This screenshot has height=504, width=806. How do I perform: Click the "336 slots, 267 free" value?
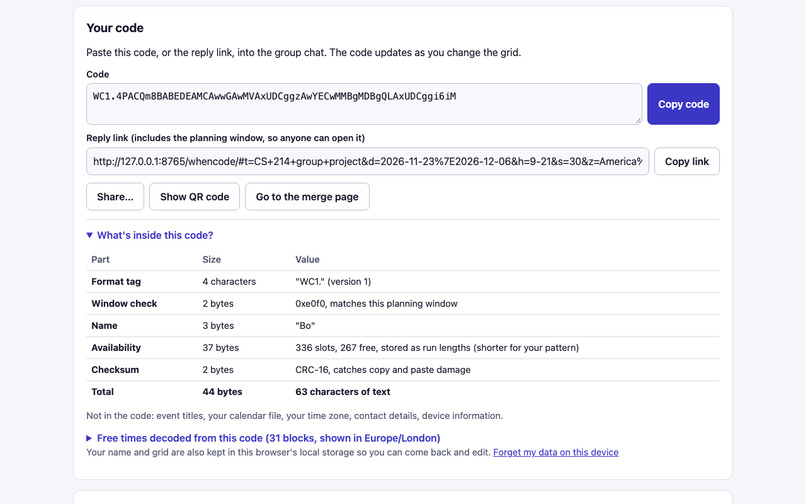pos(437,348)
